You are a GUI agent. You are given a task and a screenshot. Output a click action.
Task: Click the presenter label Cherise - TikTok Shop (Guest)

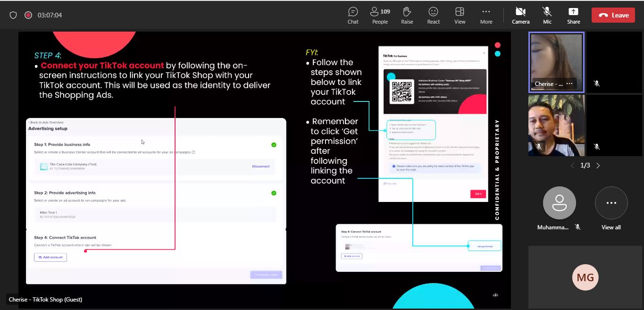(46, 300)
